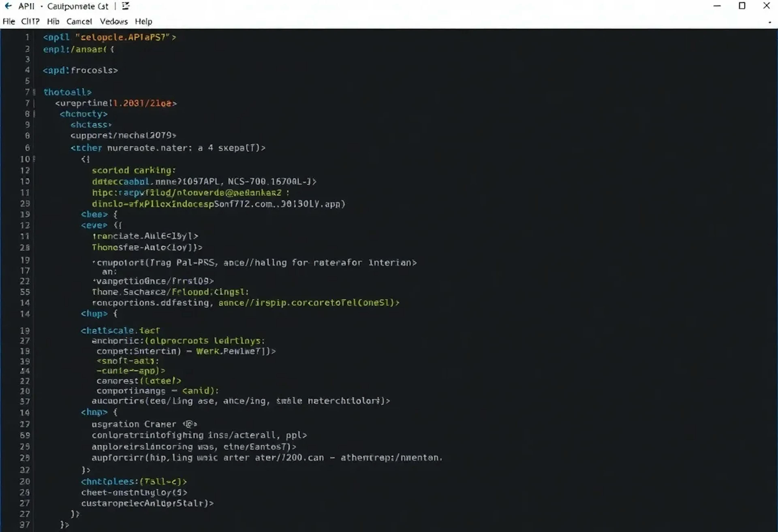The width and height of the screenshot is (778, 532).
Task: Place cursor on the chattscale.tecf tag
Action: coord(120,331)
